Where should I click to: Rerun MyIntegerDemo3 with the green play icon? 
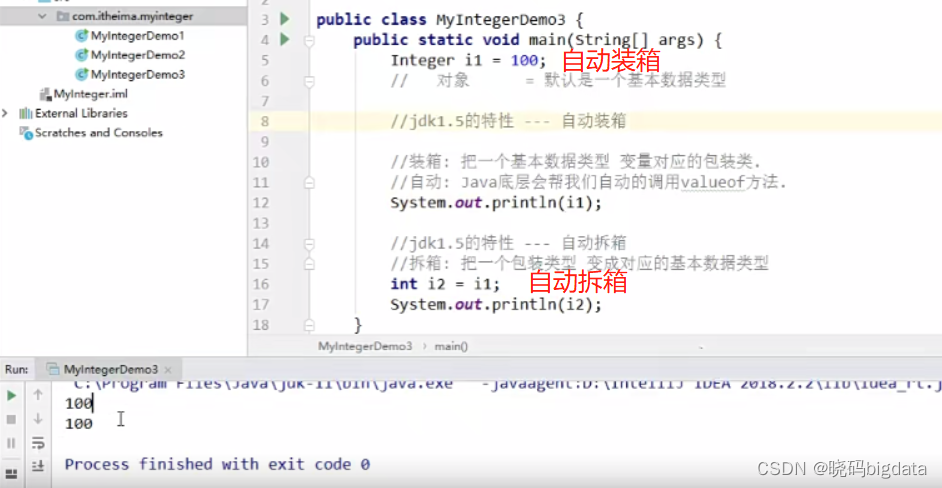pyautogui.click(x=11, y=395)
